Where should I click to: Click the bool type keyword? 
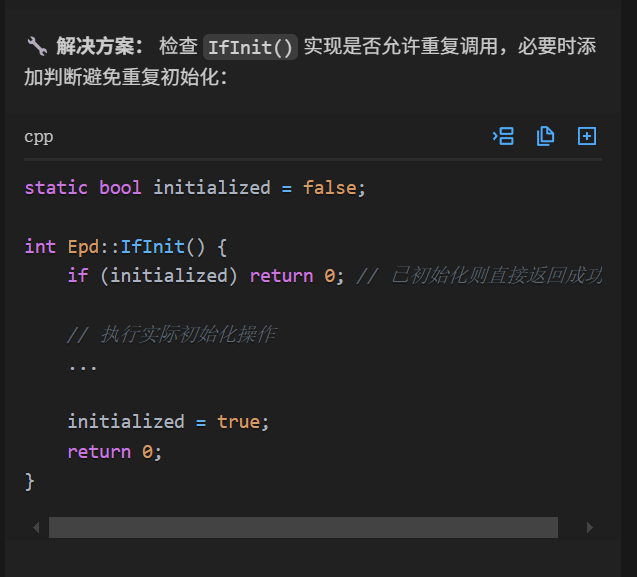pos(120,188)
